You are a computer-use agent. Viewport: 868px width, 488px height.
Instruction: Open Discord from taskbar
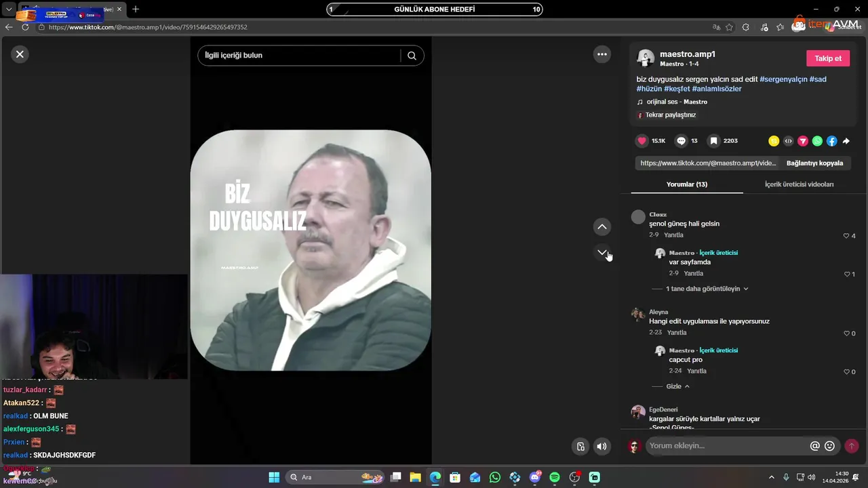click(535, 477)
